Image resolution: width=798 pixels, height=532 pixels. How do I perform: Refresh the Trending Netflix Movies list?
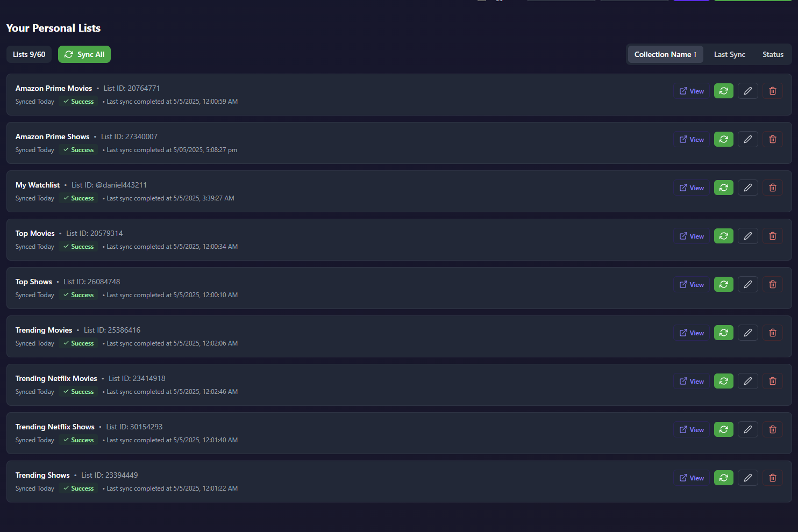723,381
